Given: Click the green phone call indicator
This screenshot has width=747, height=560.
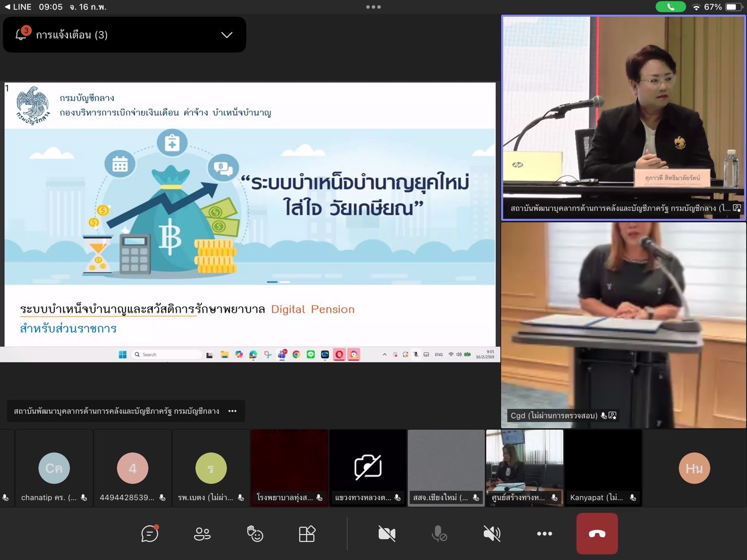Looking at the screenshot, I should coord(670,7).
